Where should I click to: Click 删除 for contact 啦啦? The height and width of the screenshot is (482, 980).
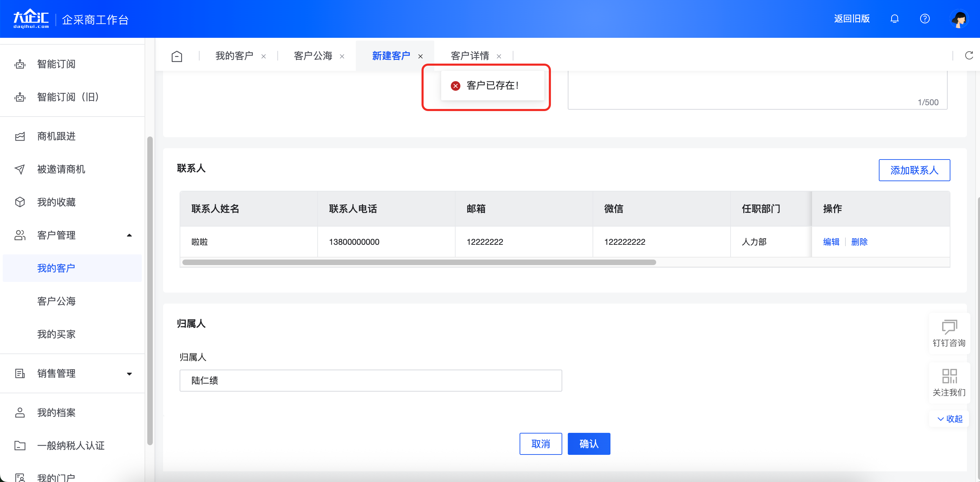point(859,242)
